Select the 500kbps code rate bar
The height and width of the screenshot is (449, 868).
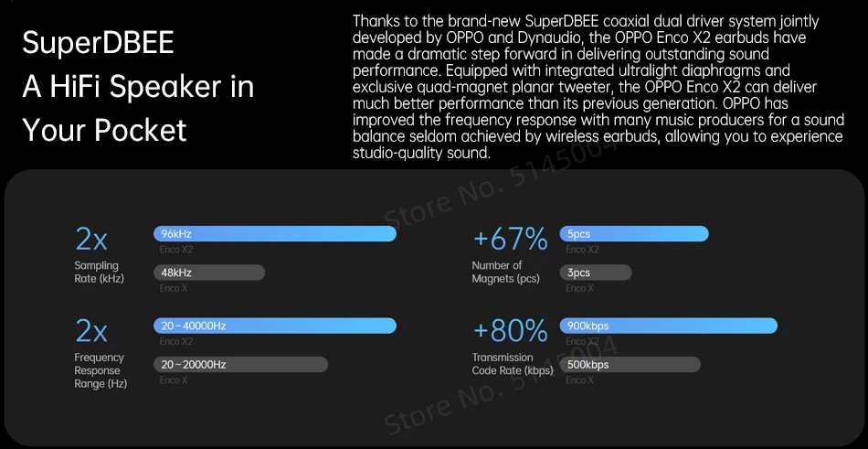tap(630, 364)
